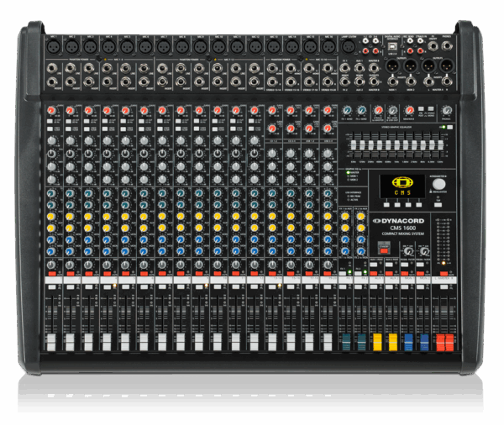Click channel 1's white fader cap
Screen dimensions: 504x425
click(x=52, y=342)
